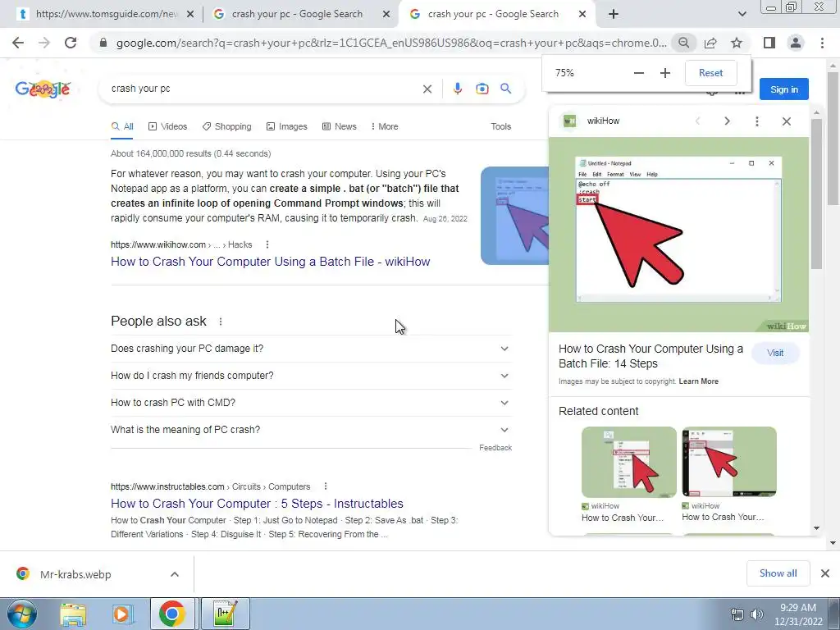
Task: Open the tab search dropdown arrow
Action: (x=742, y=14)
